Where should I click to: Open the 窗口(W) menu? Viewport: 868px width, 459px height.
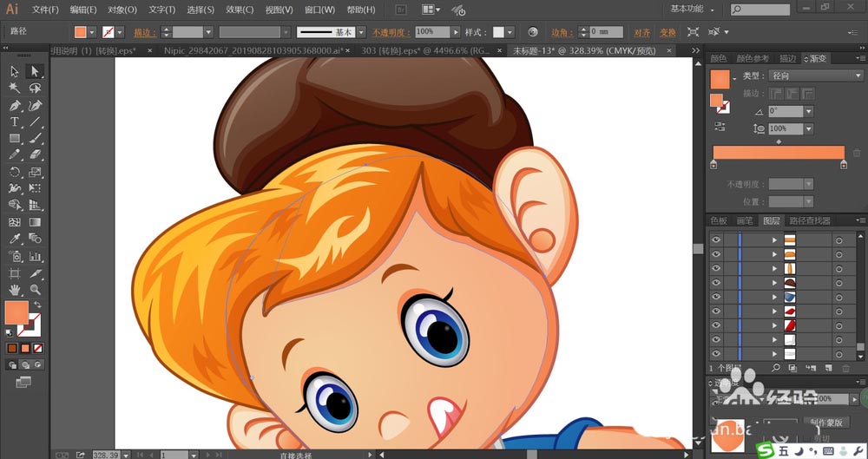(320, 10)
